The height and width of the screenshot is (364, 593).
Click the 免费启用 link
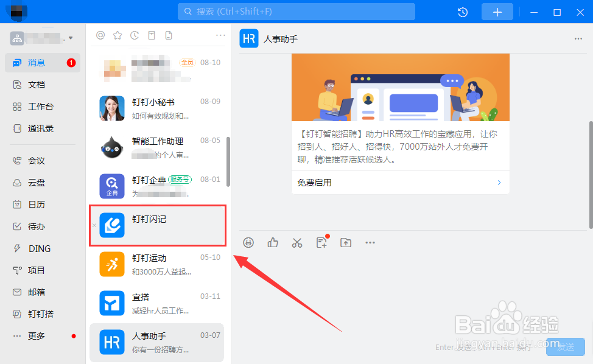[x=314, y=183]
